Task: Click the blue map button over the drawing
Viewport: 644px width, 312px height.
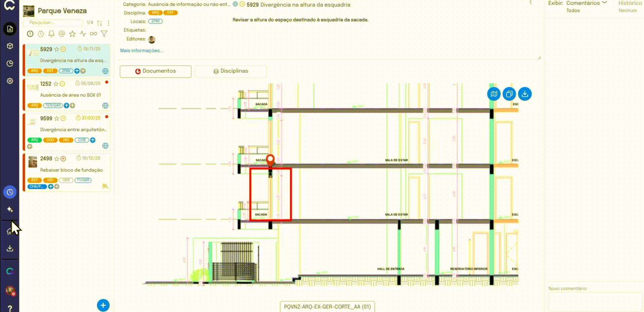Action: 494,94
